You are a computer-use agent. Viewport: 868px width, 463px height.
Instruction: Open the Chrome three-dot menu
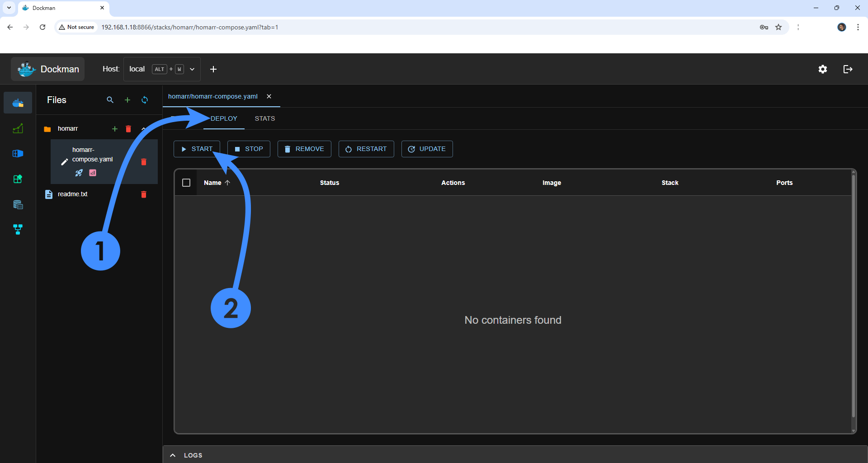click(x=858, y=27)
